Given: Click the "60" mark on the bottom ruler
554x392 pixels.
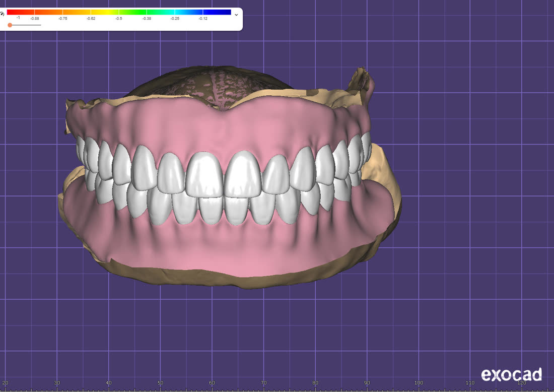Looking at the screenshot, I should click(x=212, y=383).
